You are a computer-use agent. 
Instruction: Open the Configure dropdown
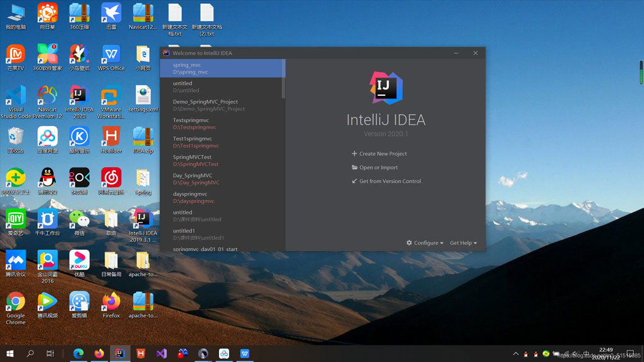point(425,243)
